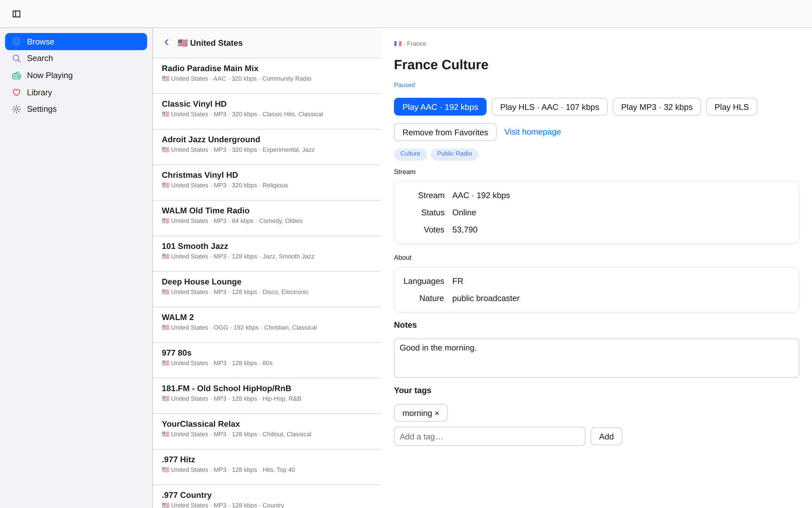Click the Browse globe icon
812x508 pixels.
[x=16, y=42]
